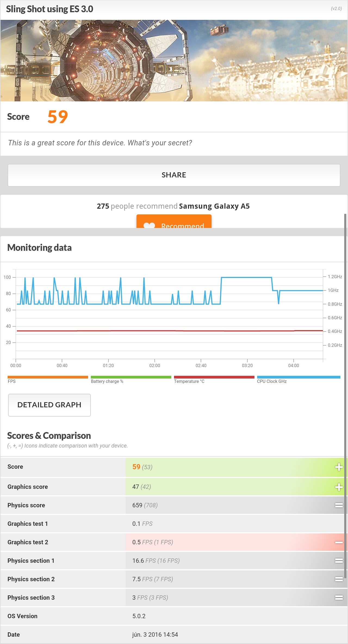This screenshot has width=348, height=644.
Task: Select the FPS orange legend bar
Action: [x=48, y=377]
